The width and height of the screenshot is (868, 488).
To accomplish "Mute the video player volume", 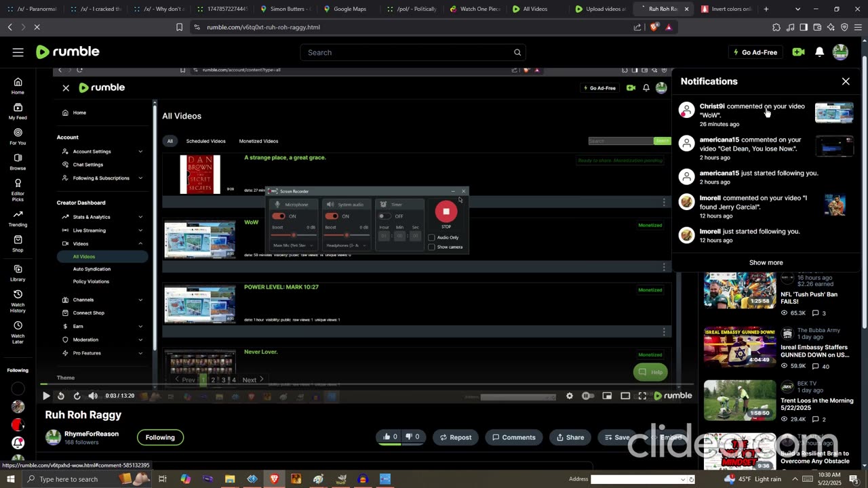I will [93, 396].
